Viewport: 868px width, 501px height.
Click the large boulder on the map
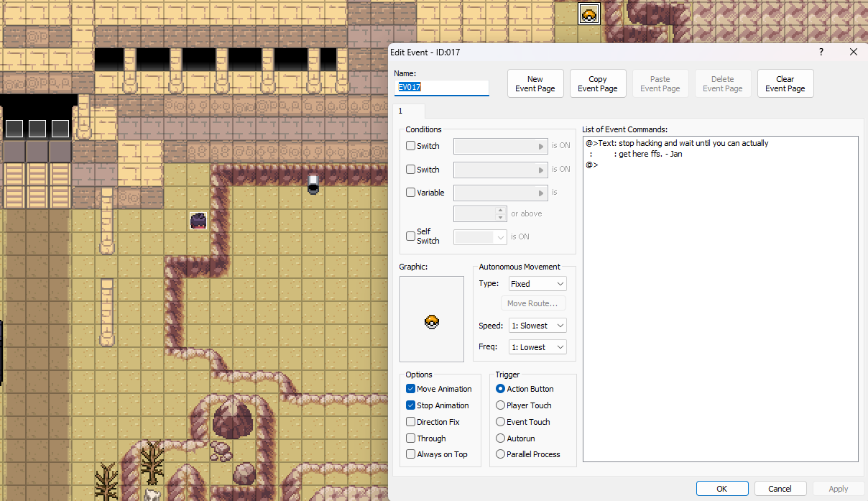231,418
